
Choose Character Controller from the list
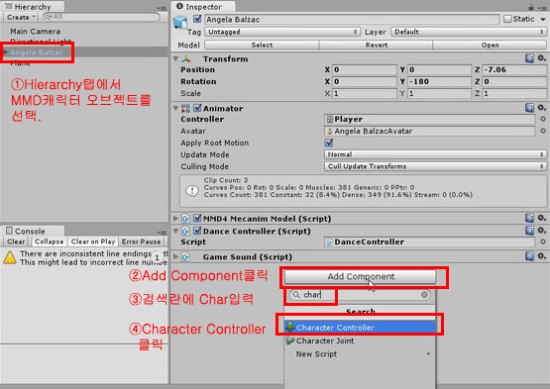pyautogui.click(x=360, y=327)
